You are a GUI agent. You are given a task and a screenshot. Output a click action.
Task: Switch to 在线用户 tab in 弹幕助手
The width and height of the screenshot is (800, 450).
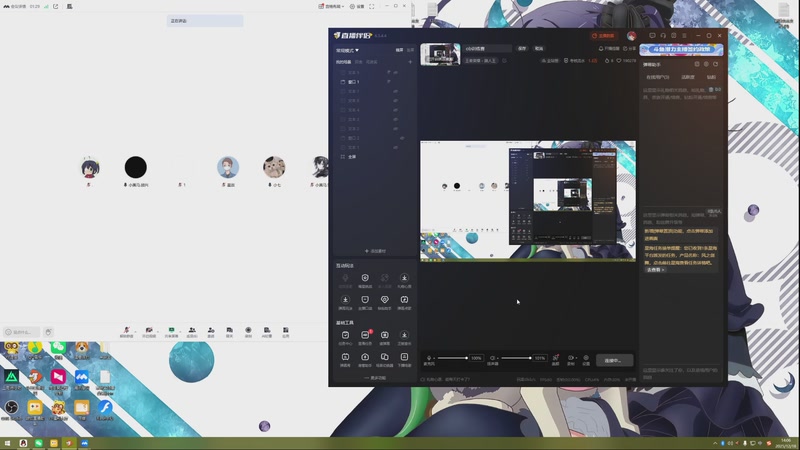(x=658, y=77)
